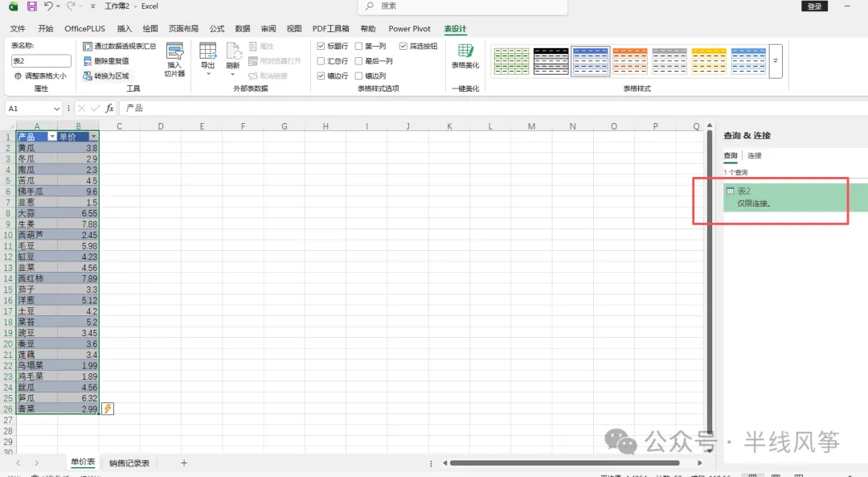Apply the orange table style

[630, 61]
